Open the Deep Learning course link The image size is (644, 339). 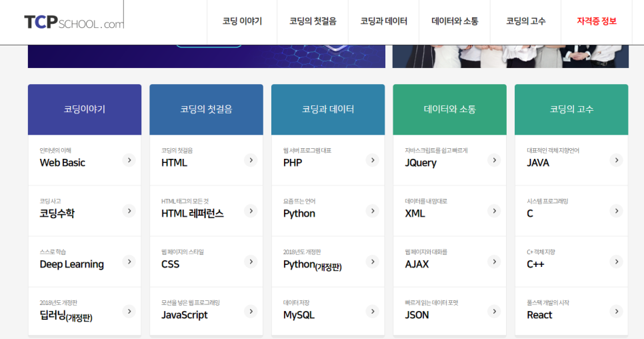(72, 264)
